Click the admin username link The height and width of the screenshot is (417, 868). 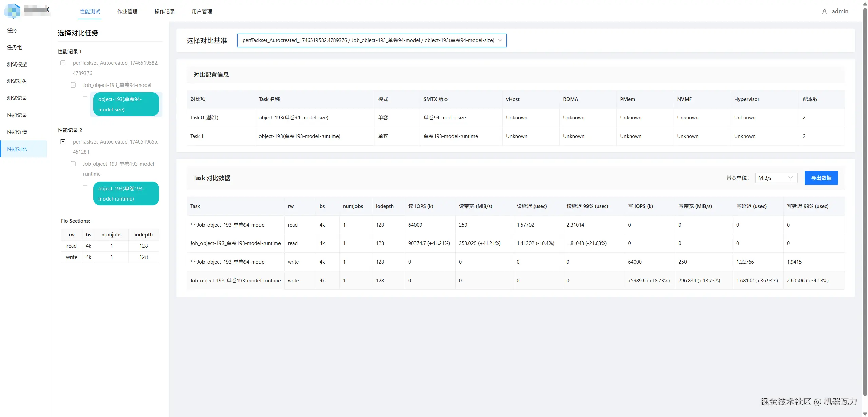click(x=840, y=11)
